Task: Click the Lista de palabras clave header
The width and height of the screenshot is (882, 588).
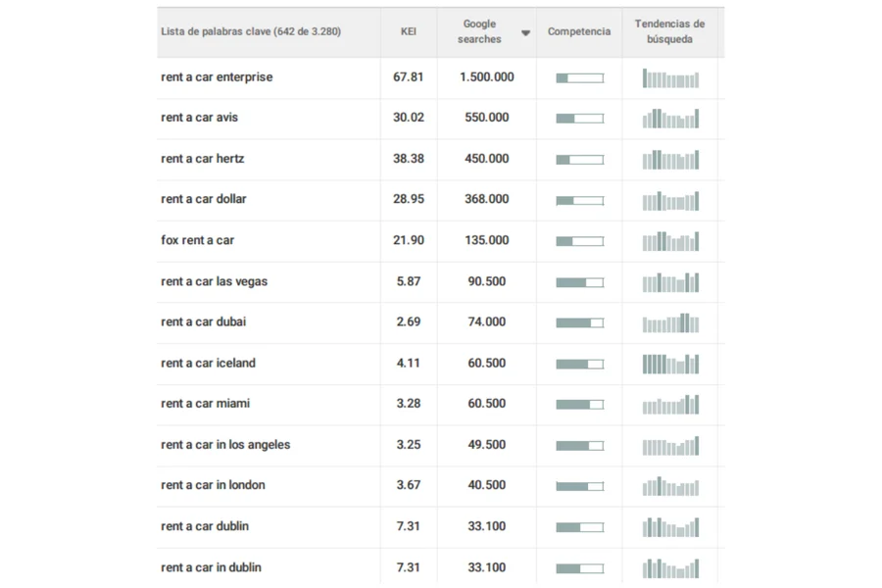Action: tap(251, 31)
